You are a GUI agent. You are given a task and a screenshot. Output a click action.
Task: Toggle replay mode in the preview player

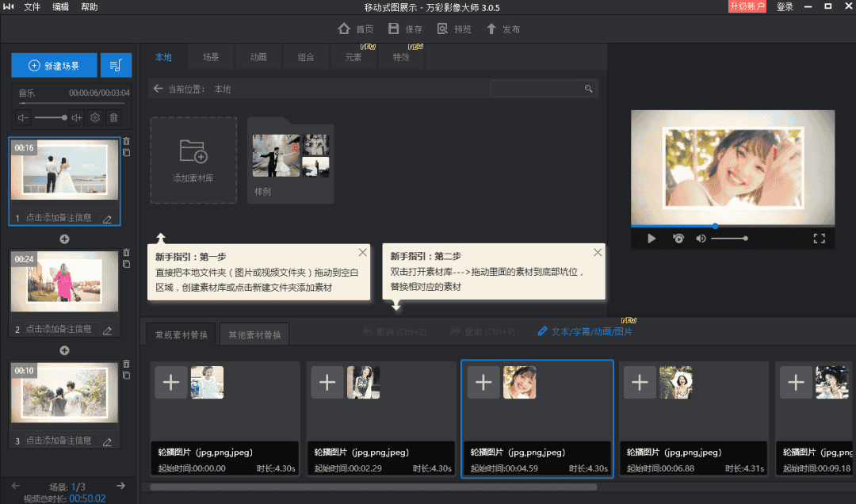(680, 239)
